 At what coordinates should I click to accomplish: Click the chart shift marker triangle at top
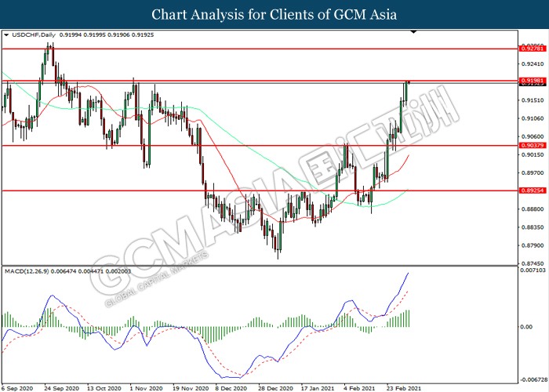[x=413, y=32]
